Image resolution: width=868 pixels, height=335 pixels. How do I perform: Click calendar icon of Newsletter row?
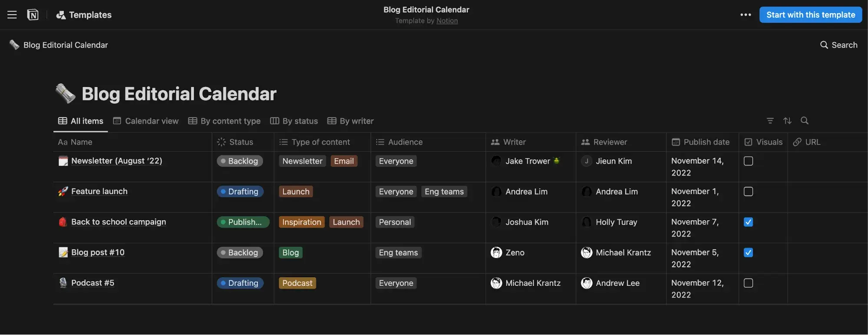pos(63,161)
